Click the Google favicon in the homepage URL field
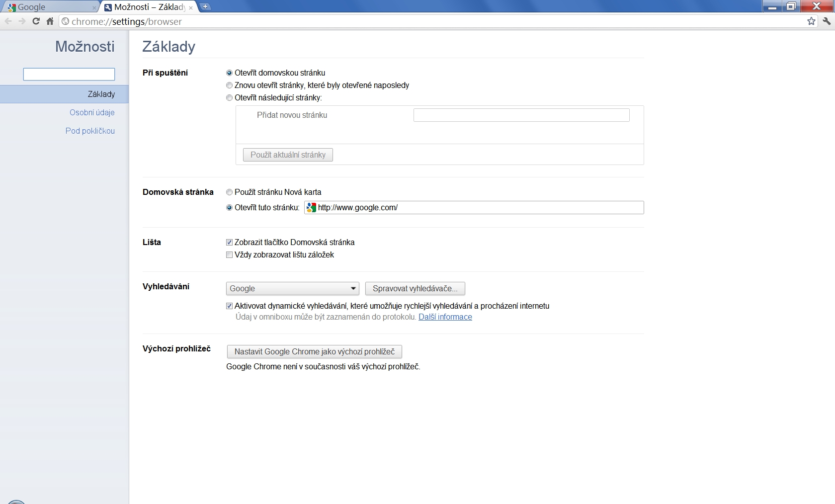This screenshot has width=835, height=504. [311, 207]
